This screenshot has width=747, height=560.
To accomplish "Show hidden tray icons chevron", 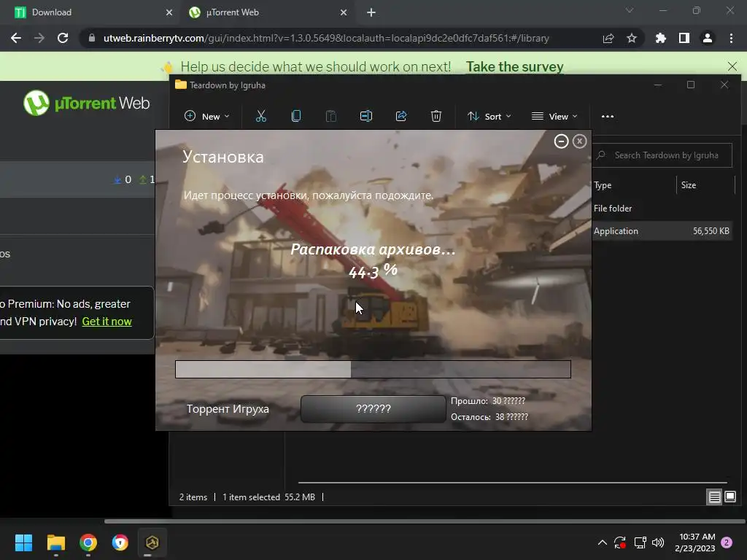I will pos(602,542).
